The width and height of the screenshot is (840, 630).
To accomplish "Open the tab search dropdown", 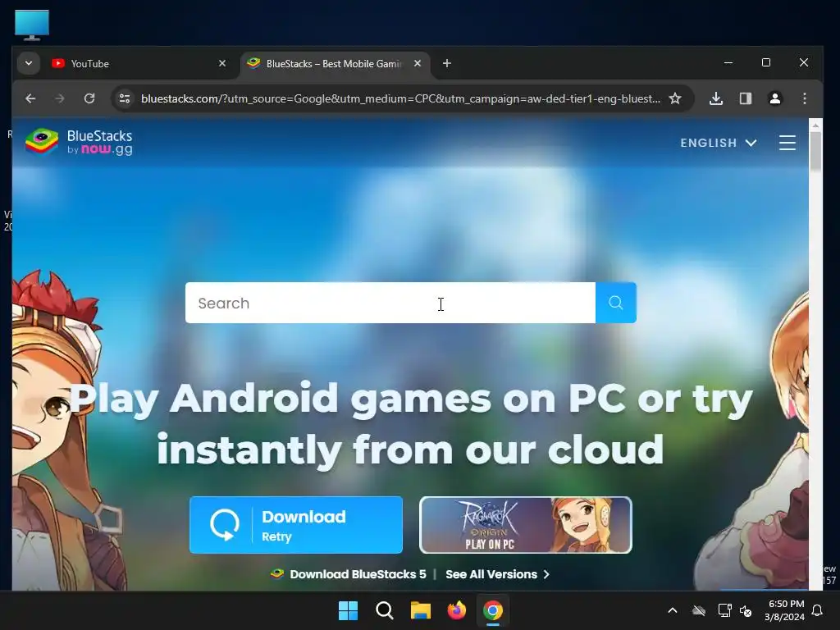I will pos(29,63).
